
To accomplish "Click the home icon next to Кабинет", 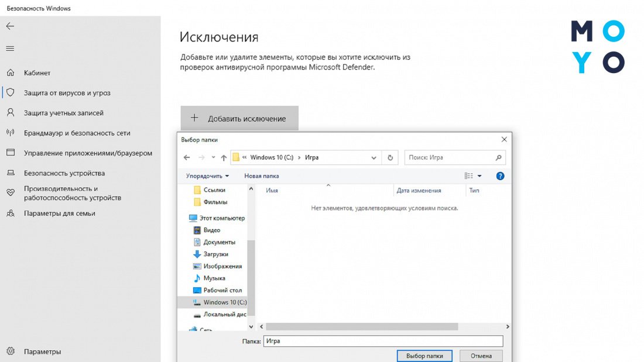I will point(11,73).
